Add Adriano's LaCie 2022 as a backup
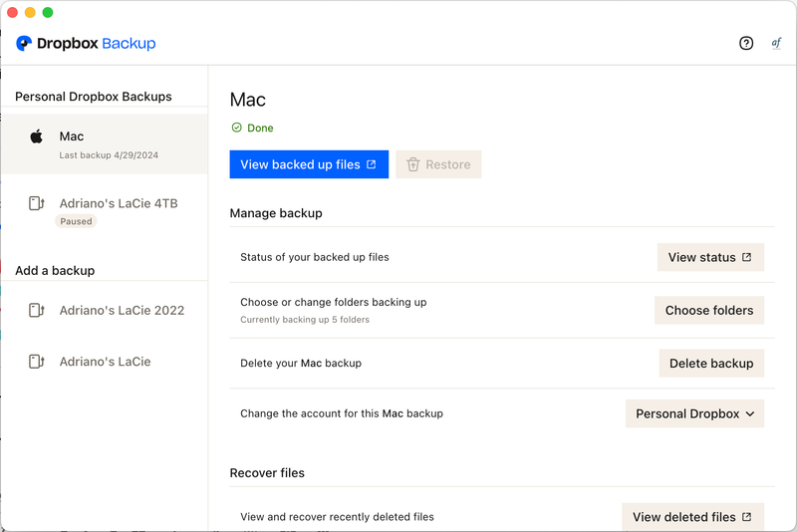Viewport: 797px width, 532px height. point(122,310)
